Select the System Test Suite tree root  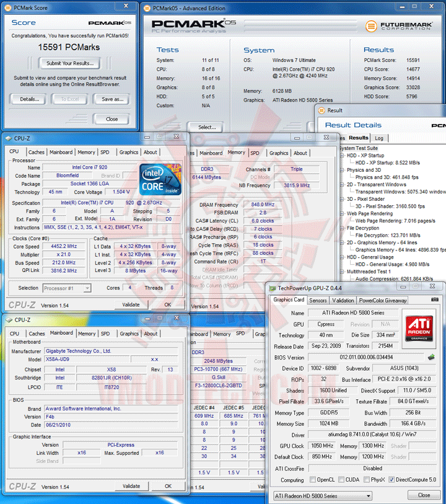click(358, 149)
